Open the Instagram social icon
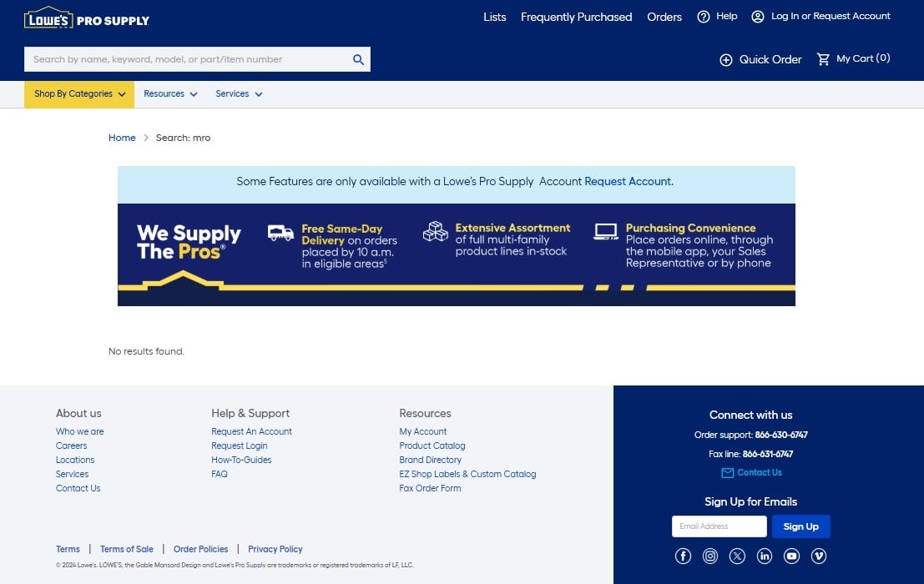 pyautogui.click(x=710, y=556)
